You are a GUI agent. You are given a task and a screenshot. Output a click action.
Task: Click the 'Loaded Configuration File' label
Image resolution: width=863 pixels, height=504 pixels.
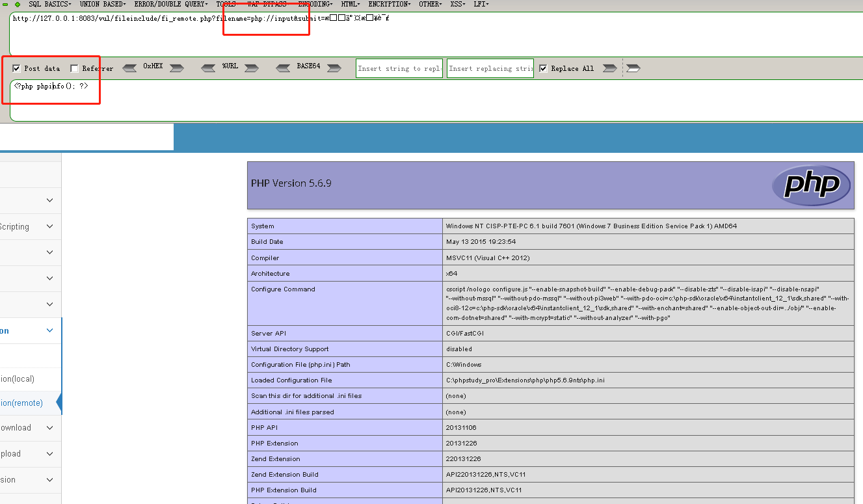click(291, 380)
